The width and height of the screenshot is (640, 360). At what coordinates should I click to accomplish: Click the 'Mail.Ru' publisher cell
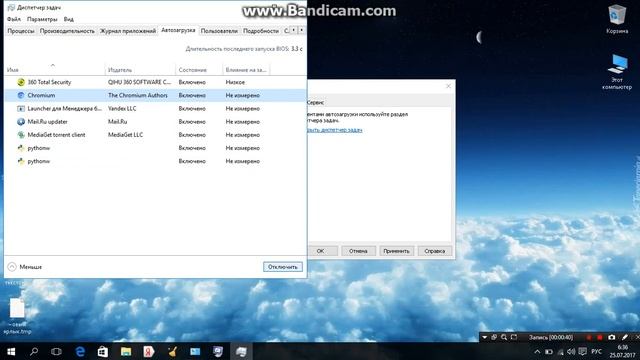point(118,122)
